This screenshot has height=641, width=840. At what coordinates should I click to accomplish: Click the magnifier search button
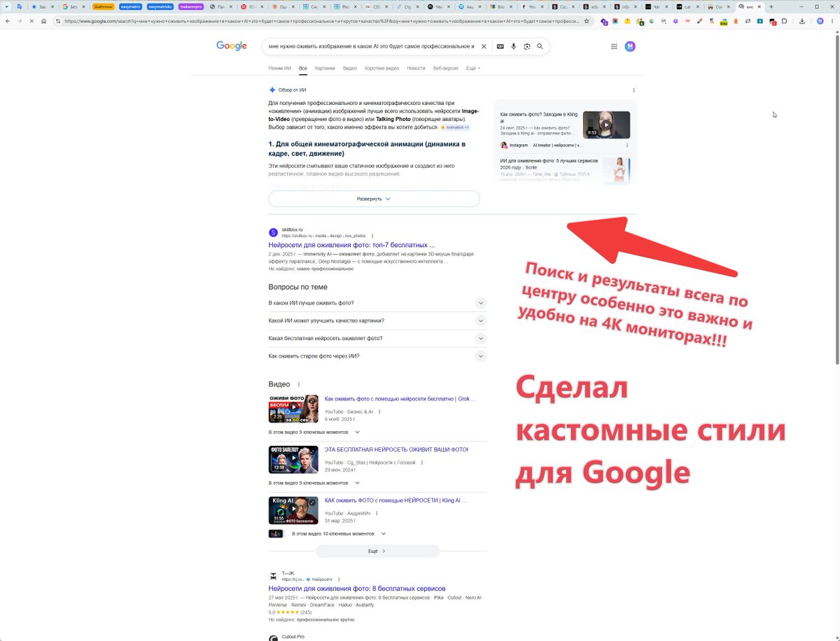pyautogui.click(x=540, y=46)
